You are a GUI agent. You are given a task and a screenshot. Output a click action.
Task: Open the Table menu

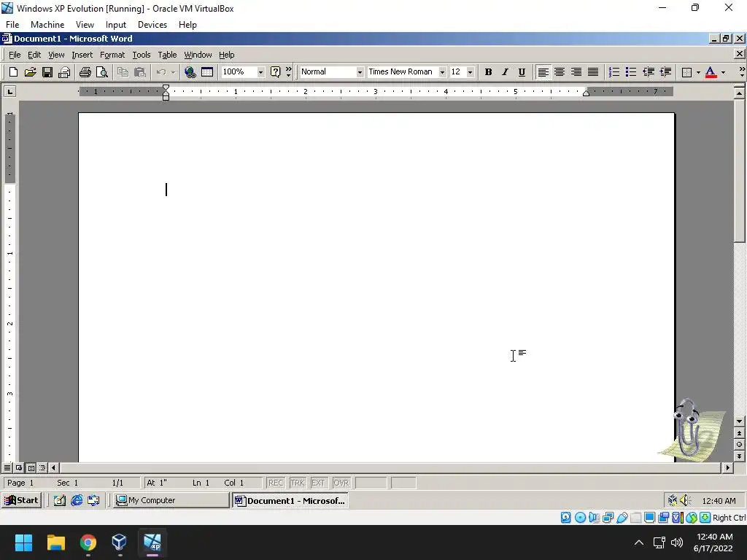pos(167,55)
